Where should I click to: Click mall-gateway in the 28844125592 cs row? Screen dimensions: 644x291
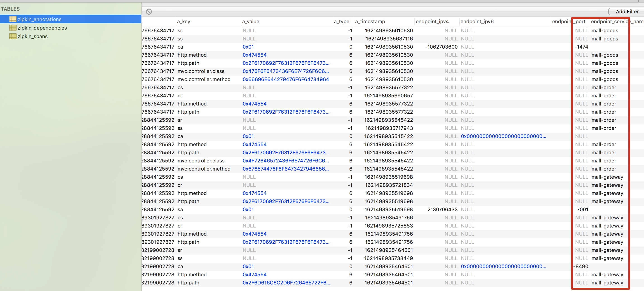tap(607, 177)
